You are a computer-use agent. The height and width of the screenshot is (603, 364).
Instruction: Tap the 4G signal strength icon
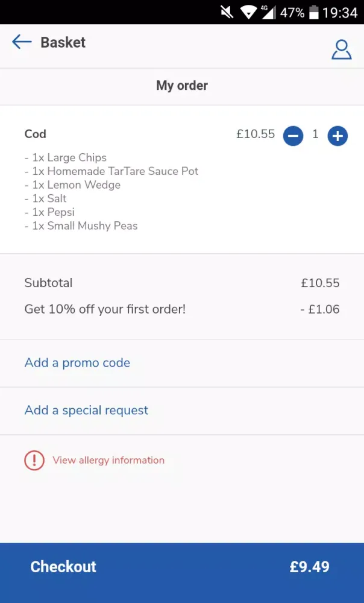click(269, 12)
